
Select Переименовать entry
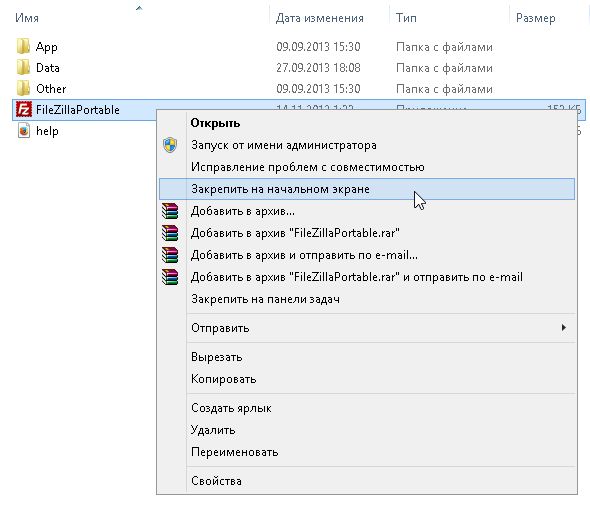coord(367,452)
